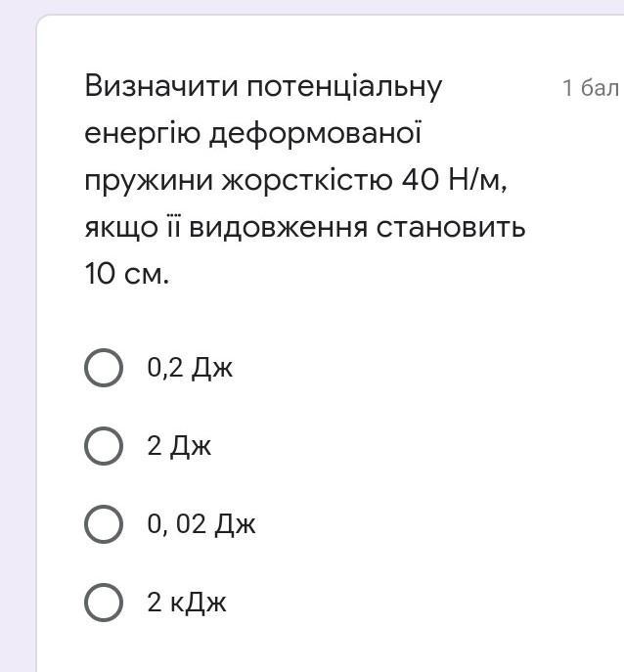The height and width of the screenshot is (672, 624).
Task: Click the question line 'Визначити потенціальну'
Action: tap(263, 87)
